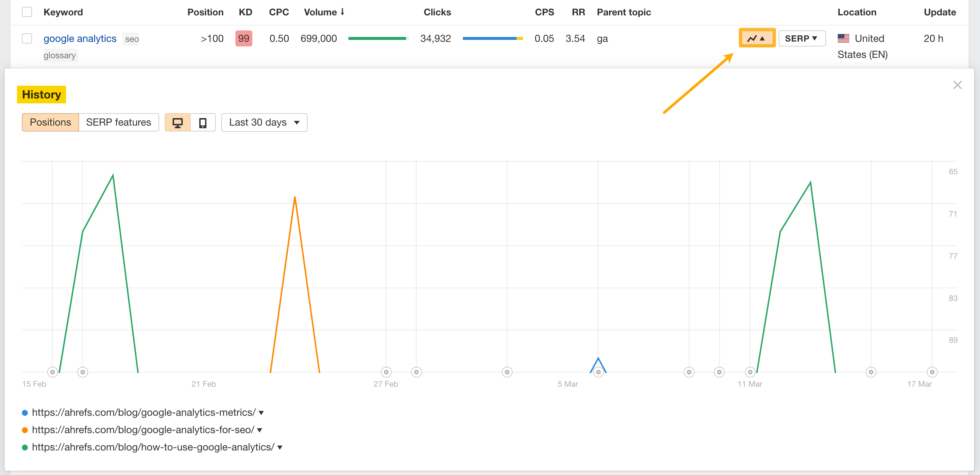
Task: Click gear marker at 5 Mar blue peak
Action: 598,372
